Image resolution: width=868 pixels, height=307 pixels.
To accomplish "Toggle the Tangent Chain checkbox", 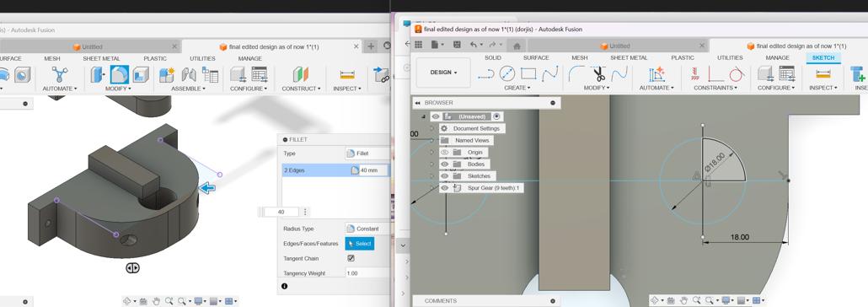I will click(x=351, y=258).
